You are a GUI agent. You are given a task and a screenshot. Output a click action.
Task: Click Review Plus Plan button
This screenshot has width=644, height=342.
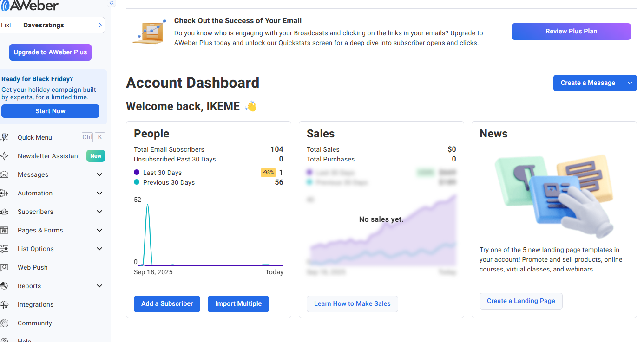point(571,32)
